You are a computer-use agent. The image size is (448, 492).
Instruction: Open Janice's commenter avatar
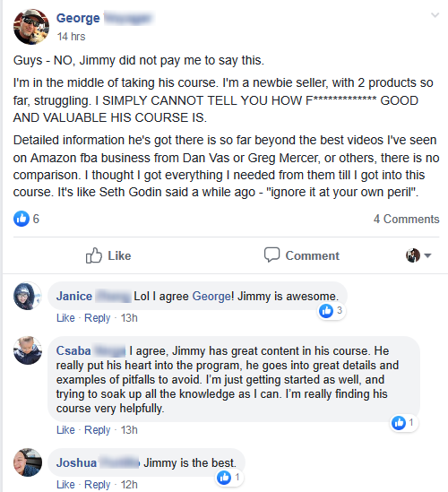tap(27, 296)
